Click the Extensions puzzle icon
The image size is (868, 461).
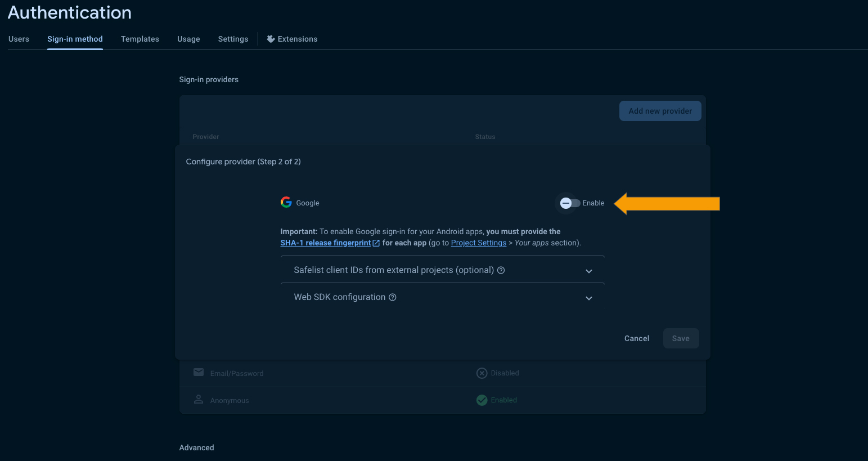(271, 39)
